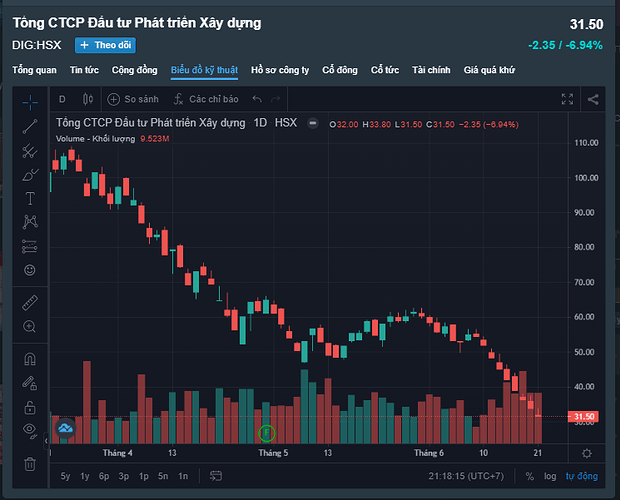Viewport: 620px width, 500px height.
Task: Select the crosshair cursor tool
Action: [30, 100]
